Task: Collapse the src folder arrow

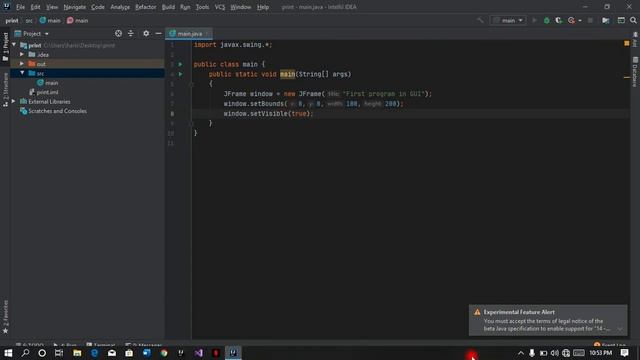Action: point(22,73)
